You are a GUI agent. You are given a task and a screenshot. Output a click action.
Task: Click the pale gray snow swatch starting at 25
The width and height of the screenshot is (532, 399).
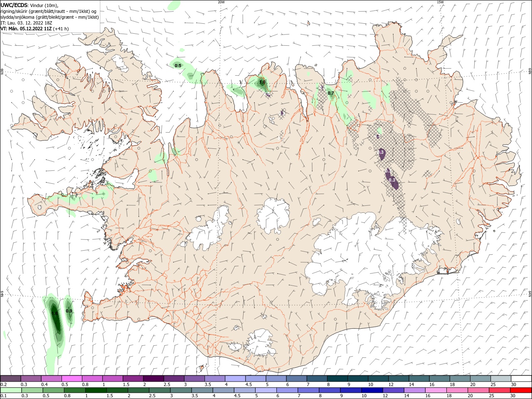pyautogui.click(x=500, y=378)
